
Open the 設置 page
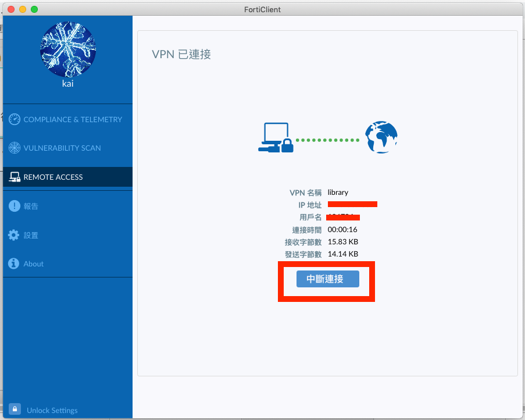[67, 235]
